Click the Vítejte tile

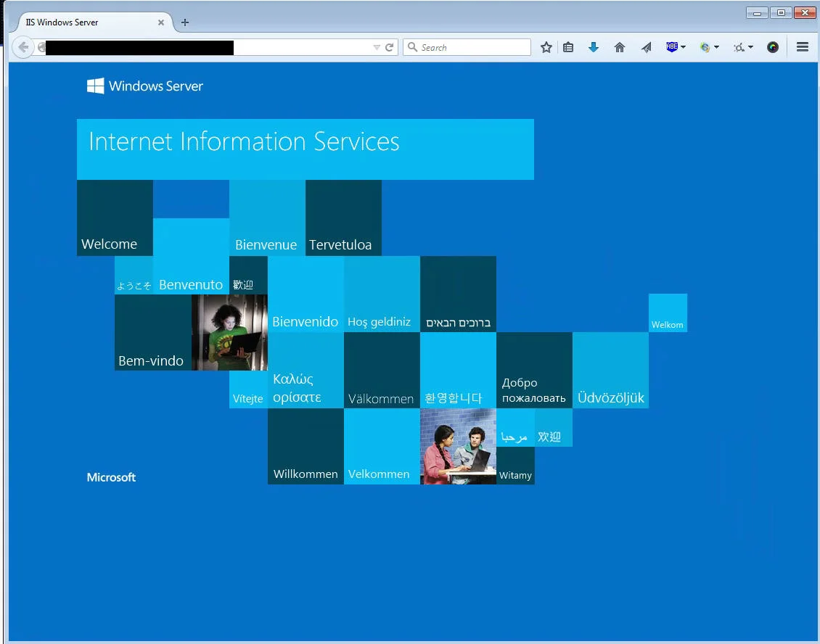coord(248,389)
